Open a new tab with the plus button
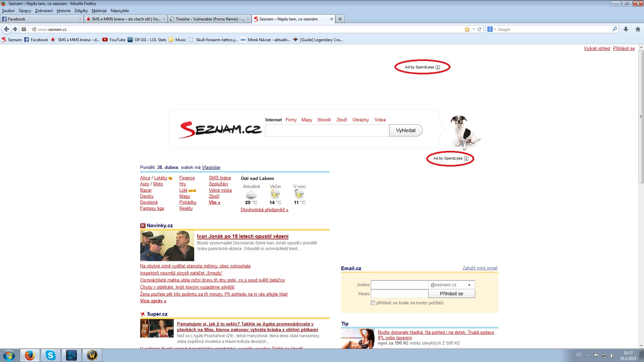 point(340,19)
